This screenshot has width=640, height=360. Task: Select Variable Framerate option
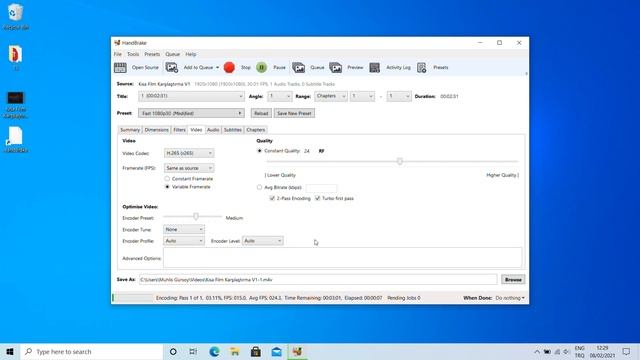coord(167,187)
